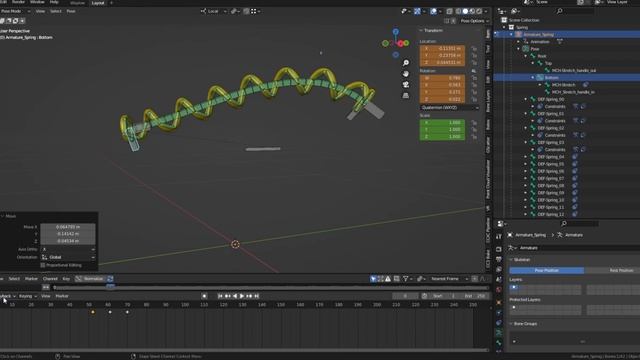
Task: Open Pose Mode selector dropdown
Action: pyautogui.click(x=15, y=11)
